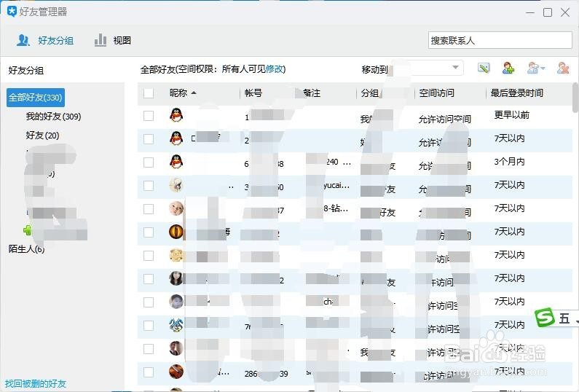Click the 8-钻... remark cell
The height and width of the screenshot is (392, 579).
pos(335,208)
